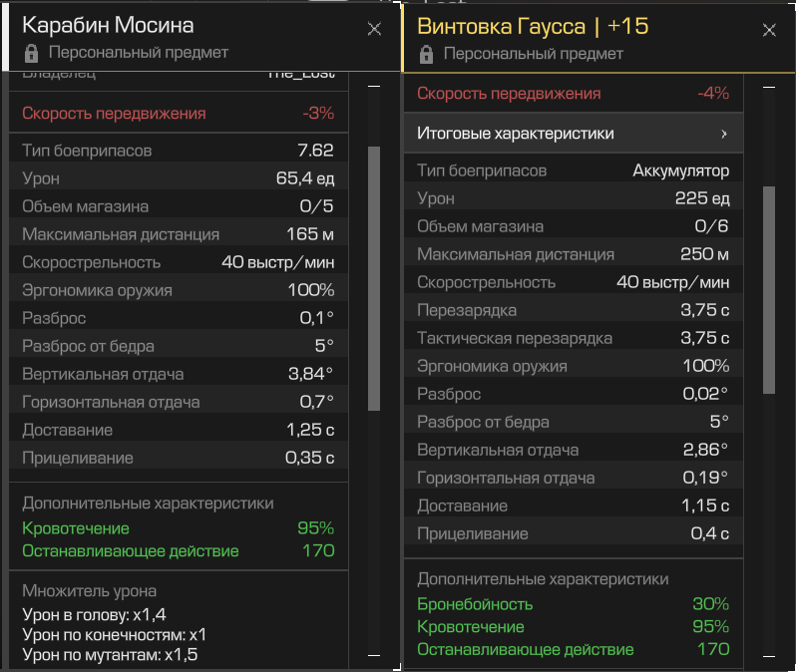
Task: Click Тип боеприпасов 7.62 row
Action: tap(178, 151)
